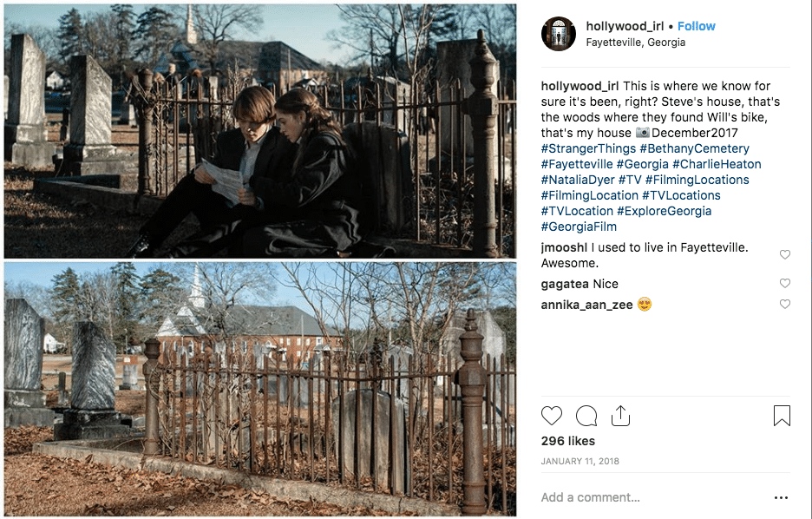Open the #ExploreGeorgia hashtag
Image resolution: width=812 pixels, height=519 pixels.
(x=664, y=211)
